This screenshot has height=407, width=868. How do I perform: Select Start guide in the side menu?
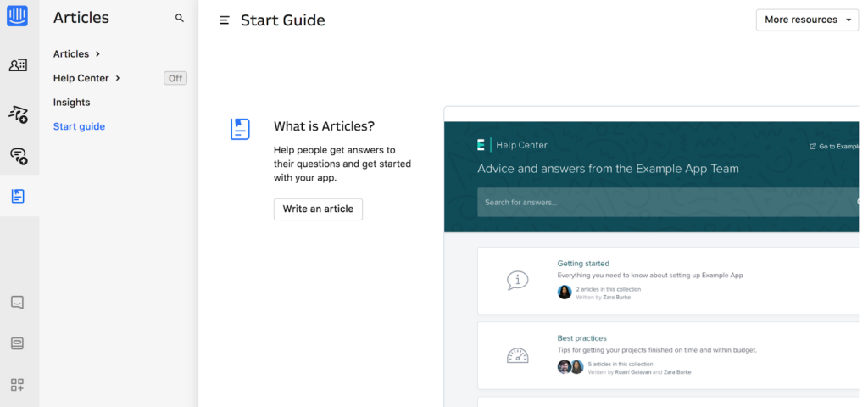(x=79, y=127)
